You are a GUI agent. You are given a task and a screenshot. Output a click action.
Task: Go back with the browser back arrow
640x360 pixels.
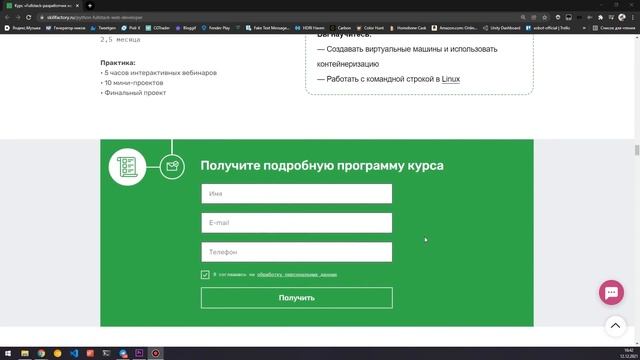7,18
